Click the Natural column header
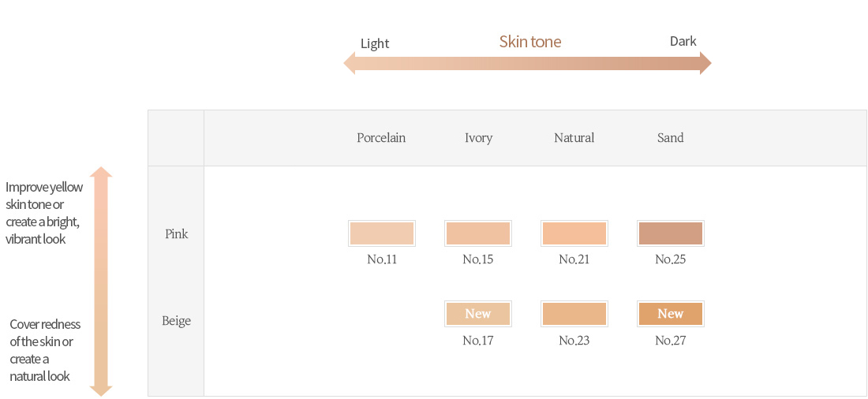868x399 pixels. pos(574,138)
